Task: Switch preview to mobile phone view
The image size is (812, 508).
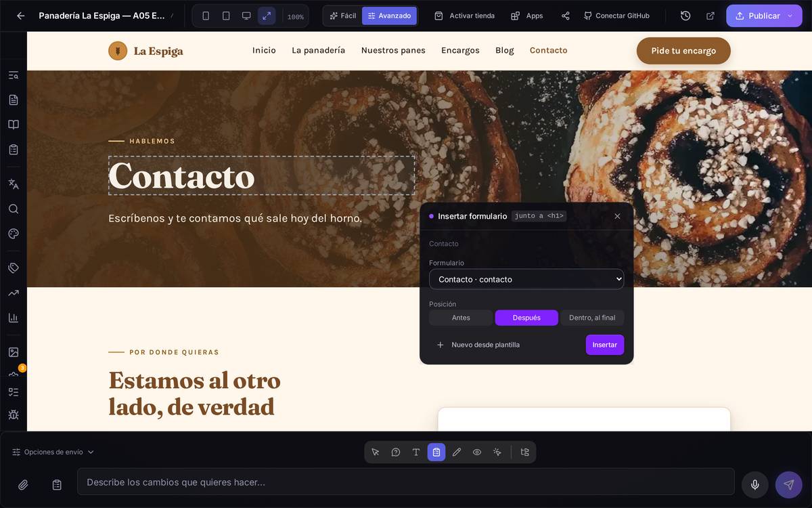Action: click(206, 16)
